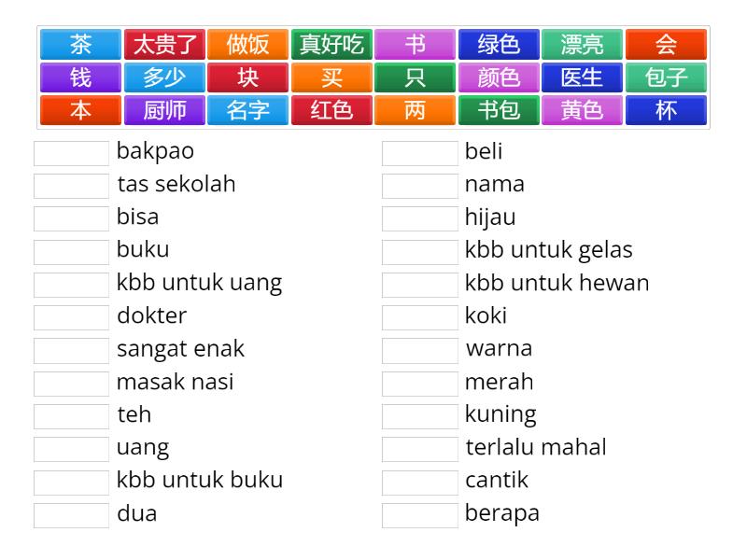The height and width of the screenshot is (560, 747).
Task: Click the 名字 word tile
Action: point(247,110)
